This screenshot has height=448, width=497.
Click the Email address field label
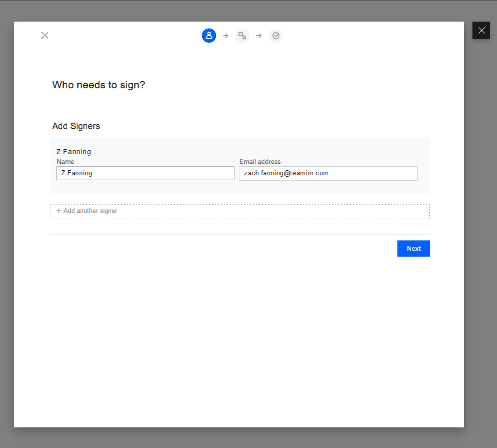260,161
